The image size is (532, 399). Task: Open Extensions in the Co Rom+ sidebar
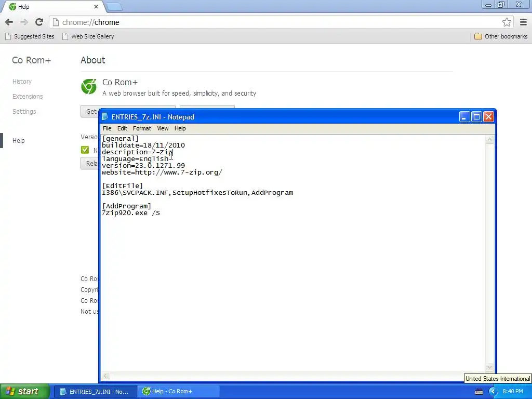28,96
